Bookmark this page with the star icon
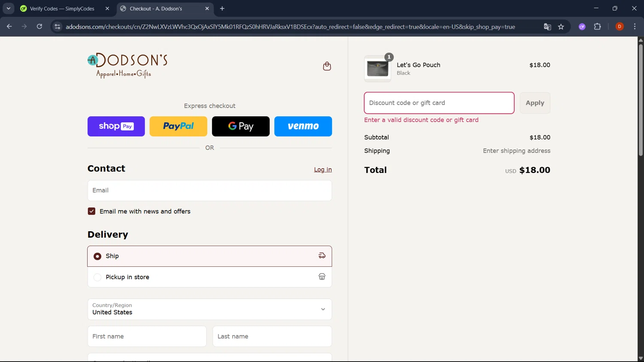 tap(561, 27)
